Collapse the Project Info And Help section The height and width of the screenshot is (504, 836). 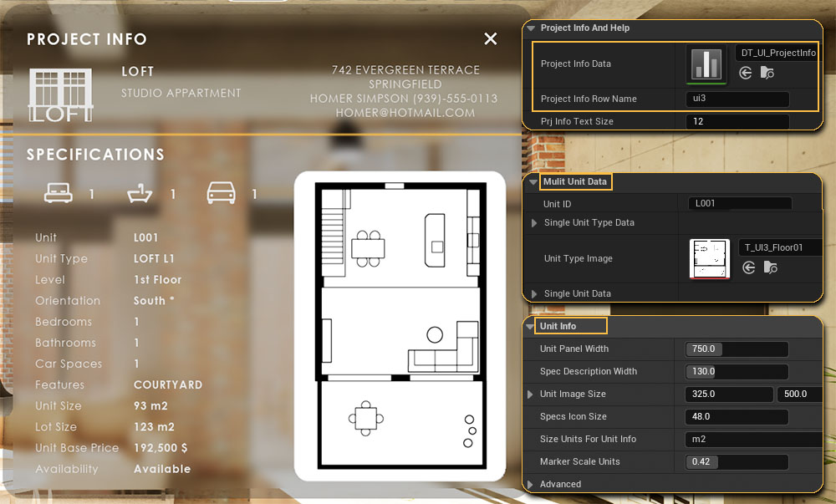tap(531, 28)
